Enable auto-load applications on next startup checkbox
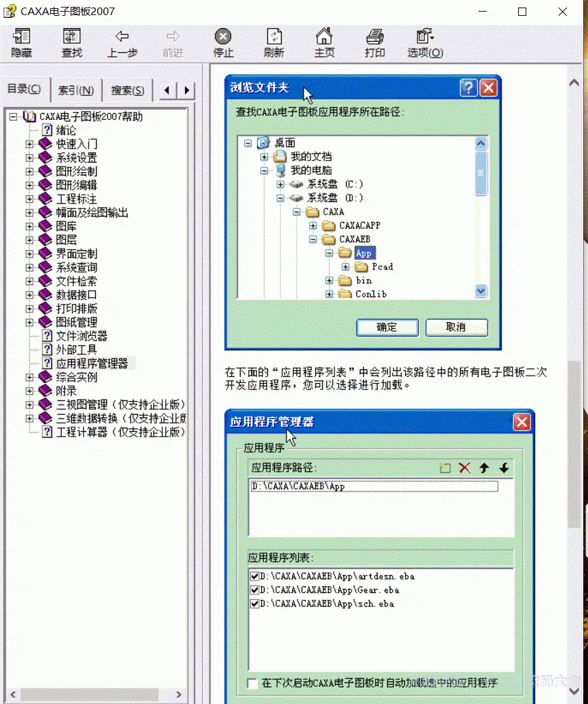The height and width of the screenshot is (704, 588). 252,683
